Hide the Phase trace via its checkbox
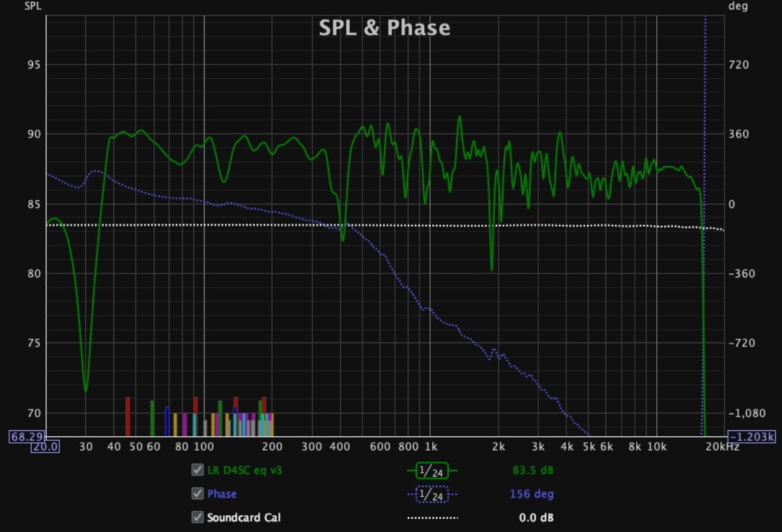782x532 pixels. tap(197, 494)
